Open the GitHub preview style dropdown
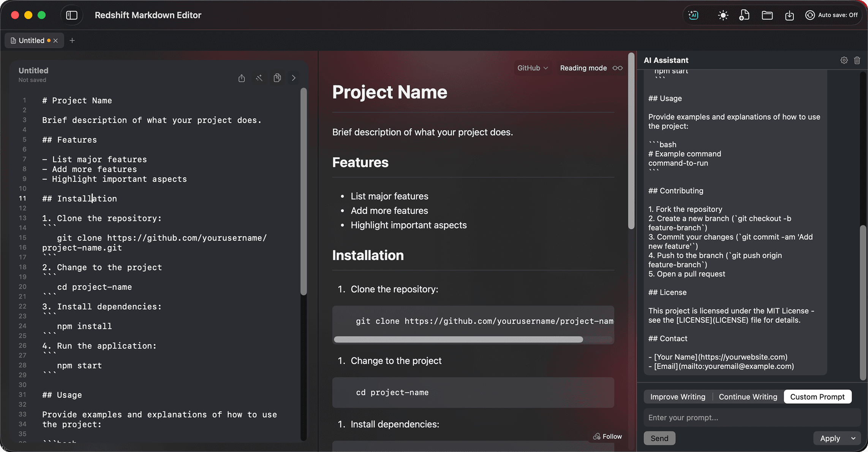This screenshot has width=868, height=452. pos(533,68)
